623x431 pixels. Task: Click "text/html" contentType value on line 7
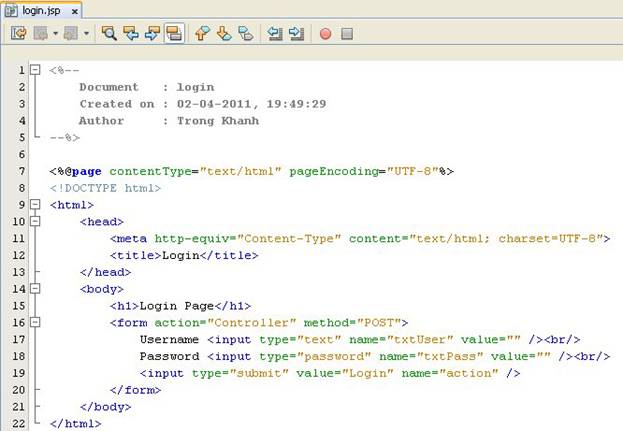point(240,171)
